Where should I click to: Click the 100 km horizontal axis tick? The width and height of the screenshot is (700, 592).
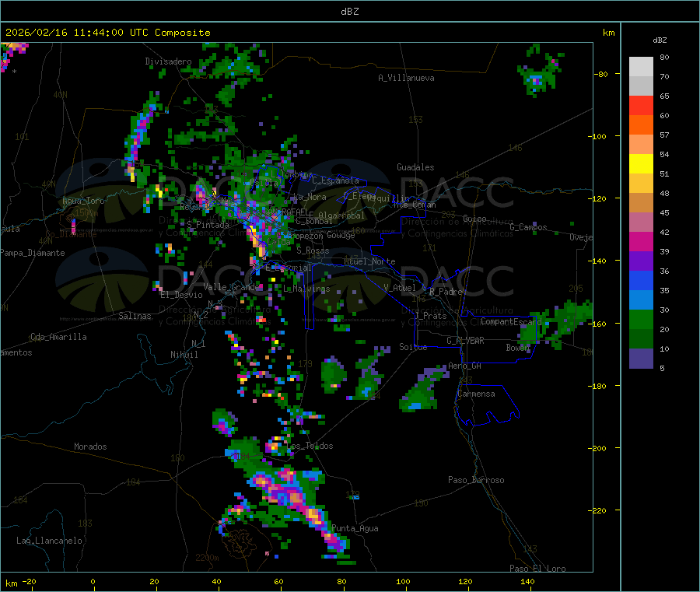403,581
